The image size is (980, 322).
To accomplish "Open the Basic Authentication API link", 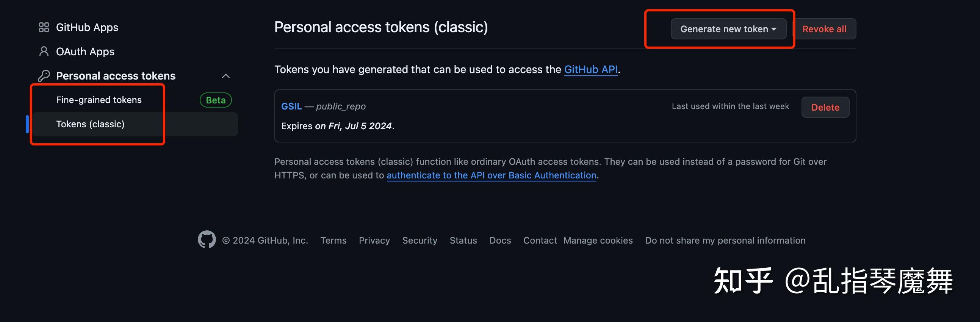I will point(491,175).
